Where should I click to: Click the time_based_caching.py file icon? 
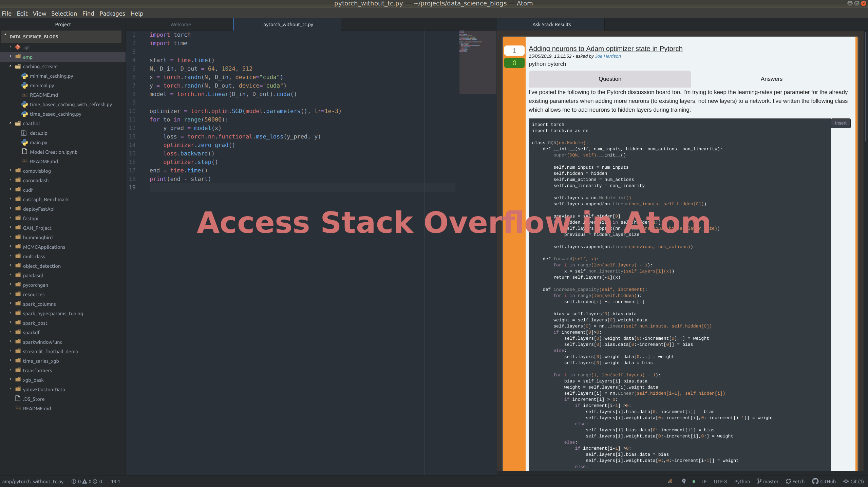[x=25, y=114]
